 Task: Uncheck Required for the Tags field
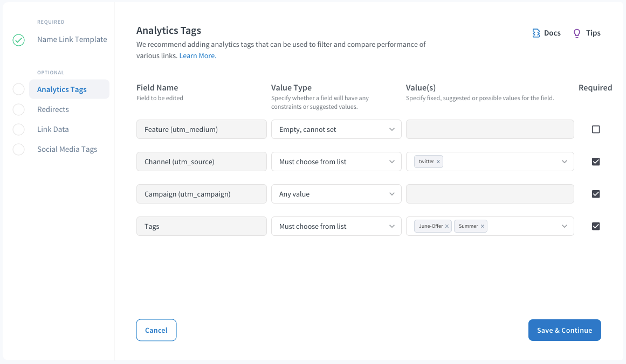pos(596,226)
